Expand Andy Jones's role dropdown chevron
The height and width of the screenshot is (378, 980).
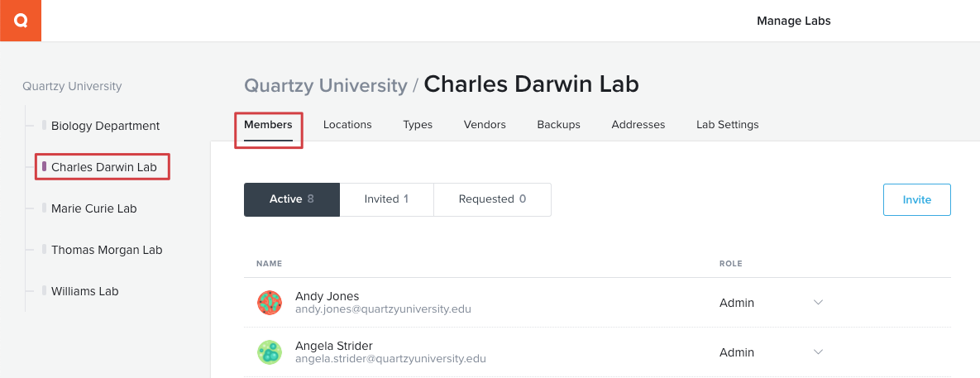click(818, 303)
